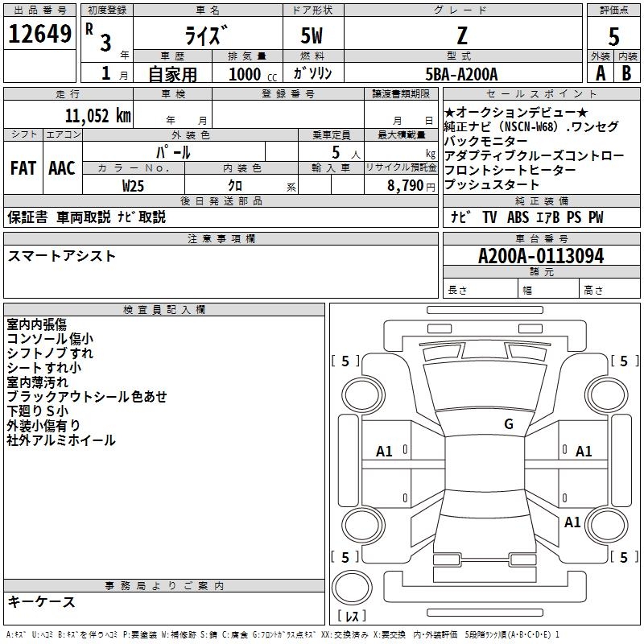Viewport: 644px width, 644px height.
Task: Select the 純正ナビ (NSCN-W68) line
Action: [530, 126]
